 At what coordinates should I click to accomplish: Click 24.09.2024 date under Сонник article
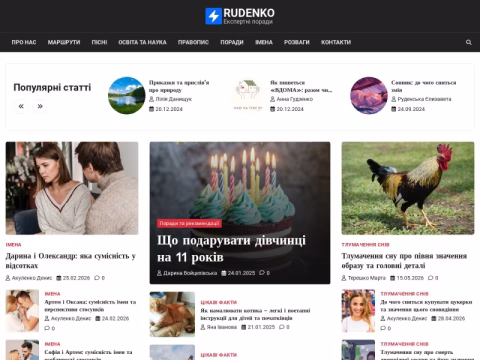411,109
